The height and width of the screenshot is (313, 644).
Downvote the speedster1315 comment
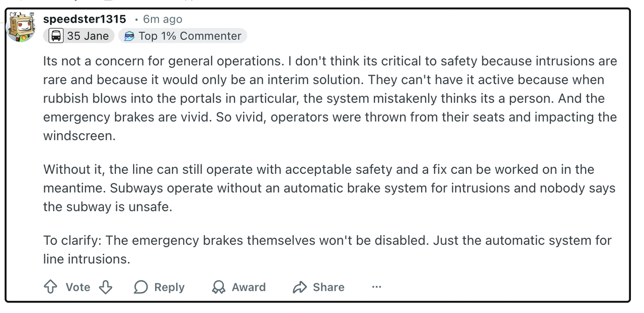(105, 287)
